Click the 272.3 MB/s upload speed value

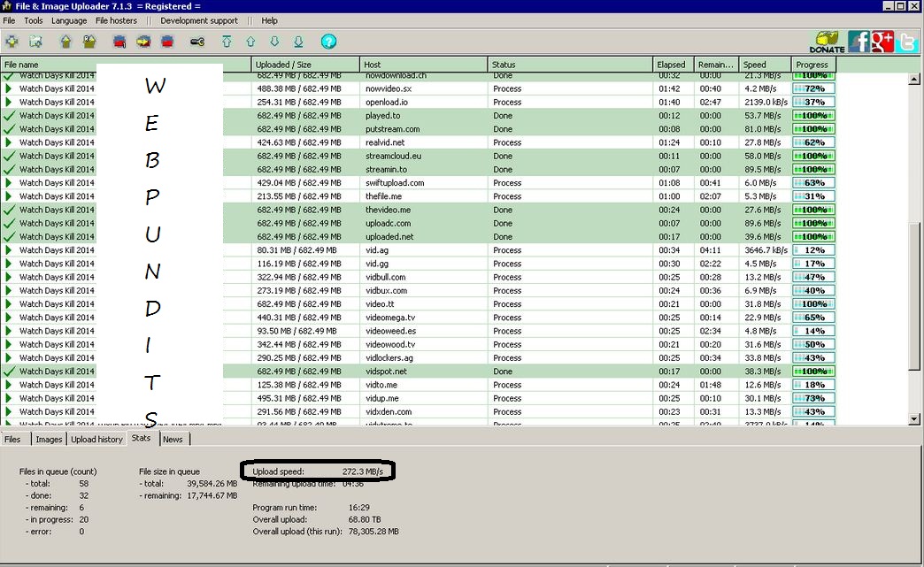pos(362,471)
